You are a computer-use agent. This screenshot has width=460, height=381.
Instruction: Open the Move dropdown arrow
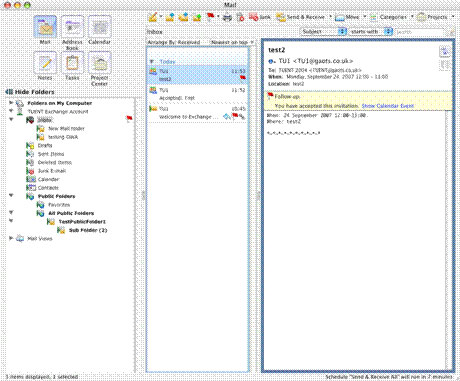pos(365,16)
